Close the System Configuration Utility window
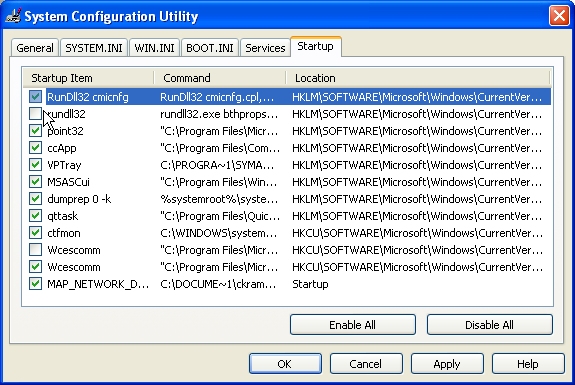The image size is (575, 385). [559, 16]
